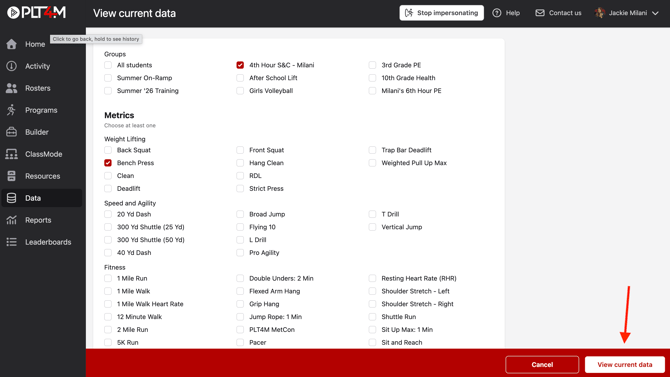Click the ClassMode icon

coord(12,154)
